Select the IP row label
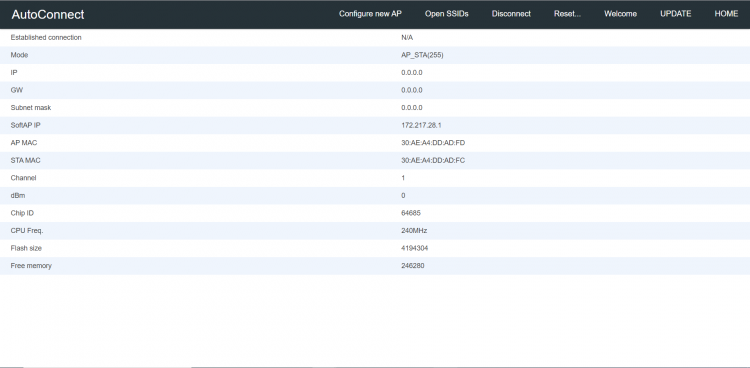The height and width of the screenshot is (368, 750). 14,73
